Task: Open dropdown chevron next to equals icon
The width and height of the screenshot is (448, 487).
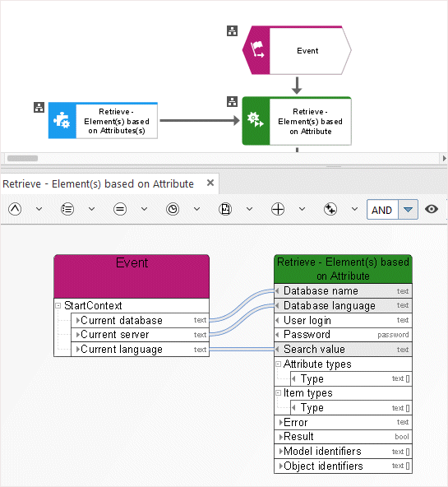Action: pyautogui.click(x=145, y=209)
